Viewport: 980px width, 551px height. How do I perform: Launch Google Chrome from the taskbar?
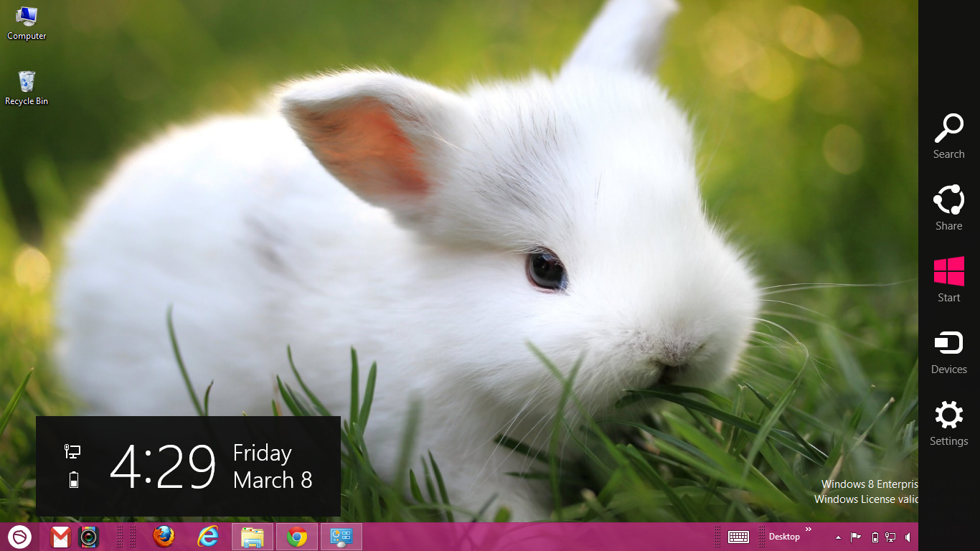point(296,536)
